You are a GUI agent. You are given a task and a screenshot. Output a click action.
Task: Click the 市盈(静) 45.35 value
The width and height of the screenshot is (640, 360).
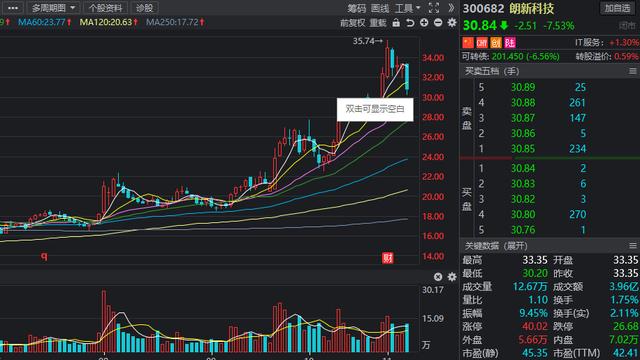[535, 353]
